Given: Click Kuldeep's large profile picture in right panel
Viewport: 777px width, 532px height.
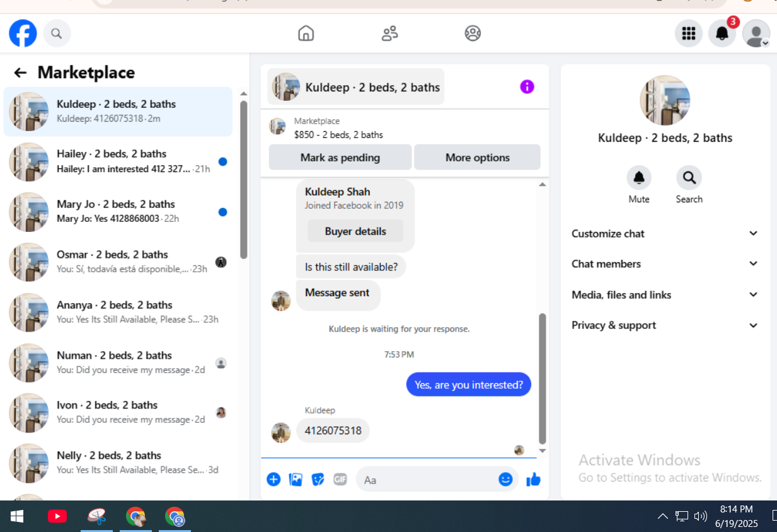Looking at the screenshot, I should (665, 100).
